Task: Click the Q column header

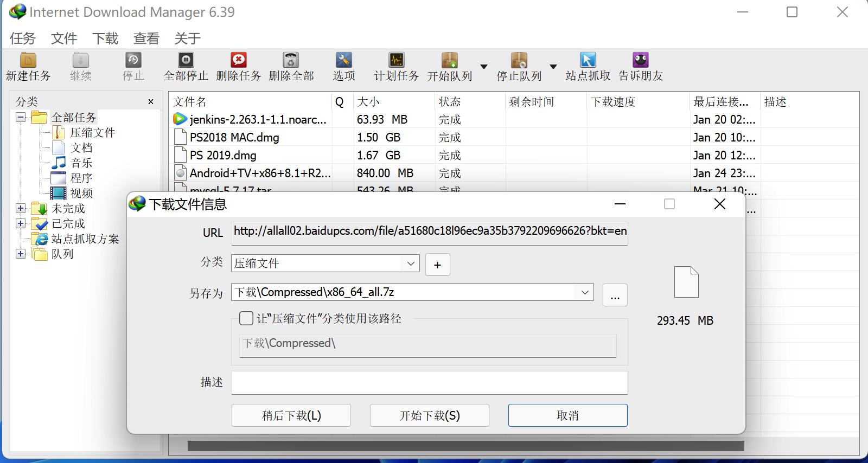Action: click(x=343, y=102)
